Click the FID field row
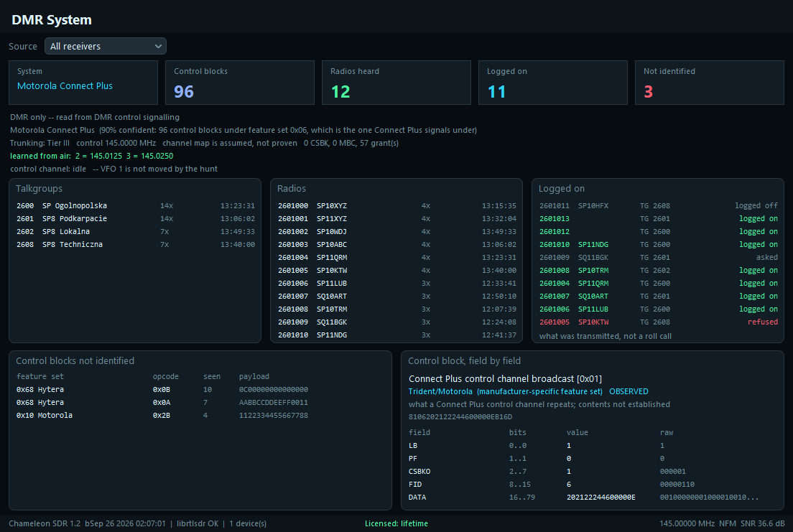 [592, 485]
